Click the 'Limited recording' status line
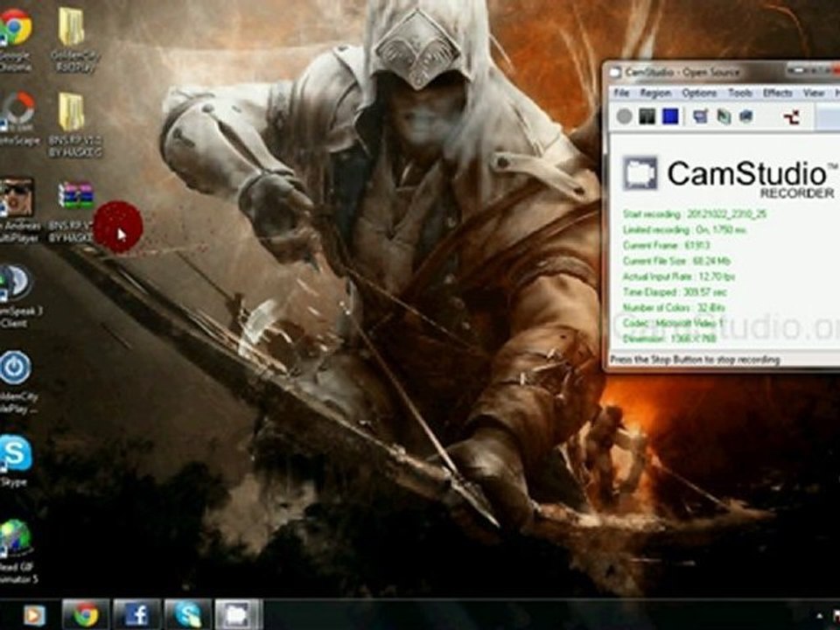 coord(684,230)
